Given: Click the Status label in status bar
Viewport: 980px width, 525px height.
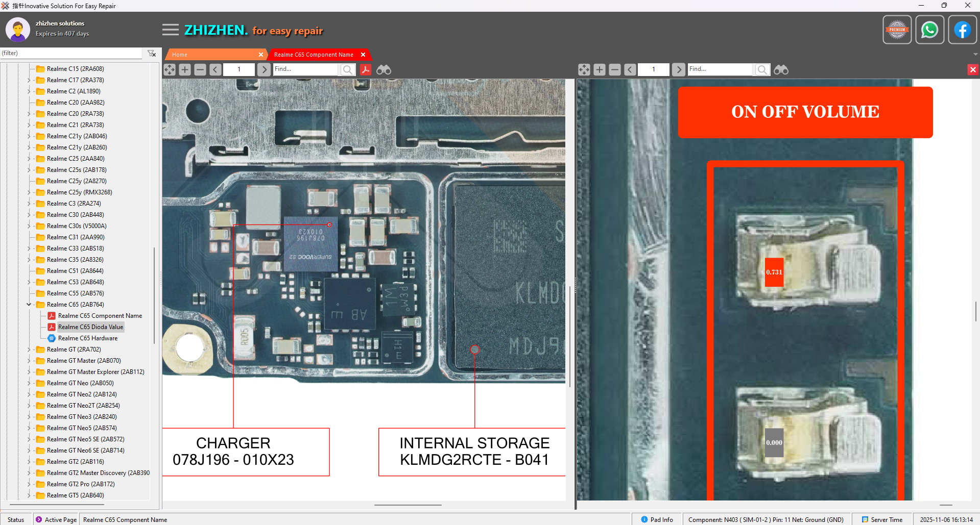Looking at the screenshot, I should pyautogui.click(x=16, y=519).
